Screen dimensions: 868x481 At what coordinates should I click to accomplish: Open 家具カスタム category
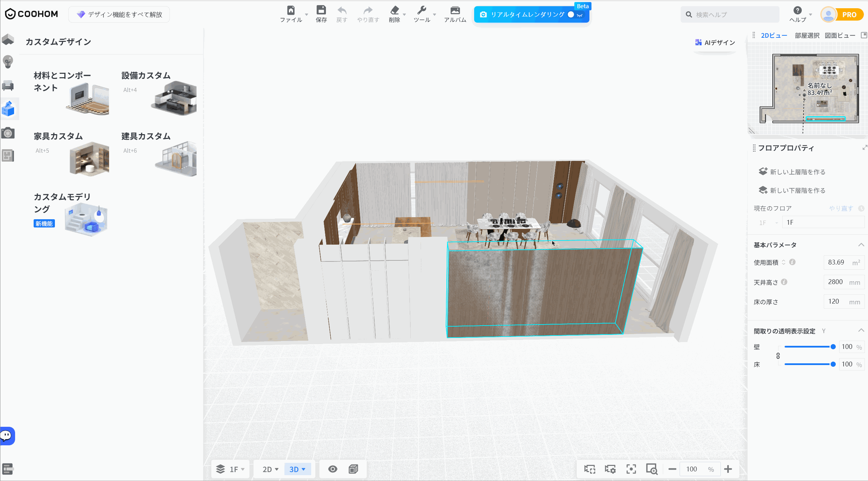pyautogui.click(x=71, y=153)
